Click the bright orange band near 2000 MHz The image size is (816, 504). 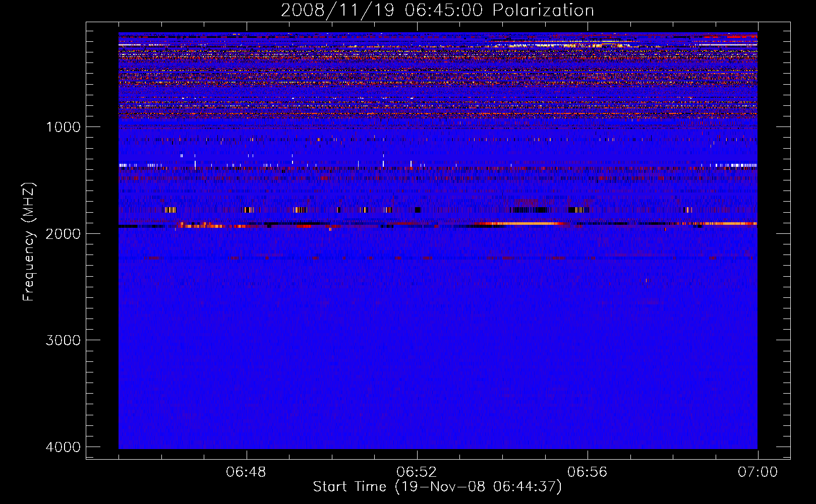524,223
